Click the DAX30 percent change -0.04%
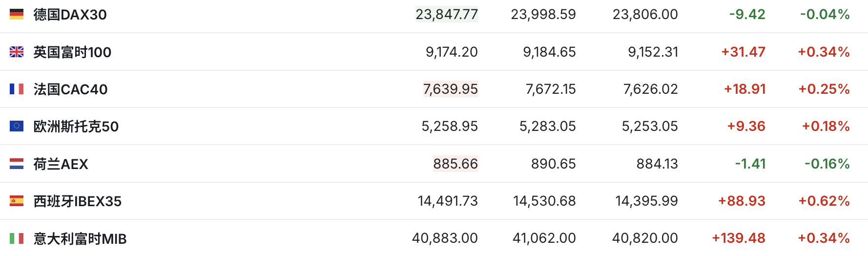 (x=825, y=14)
